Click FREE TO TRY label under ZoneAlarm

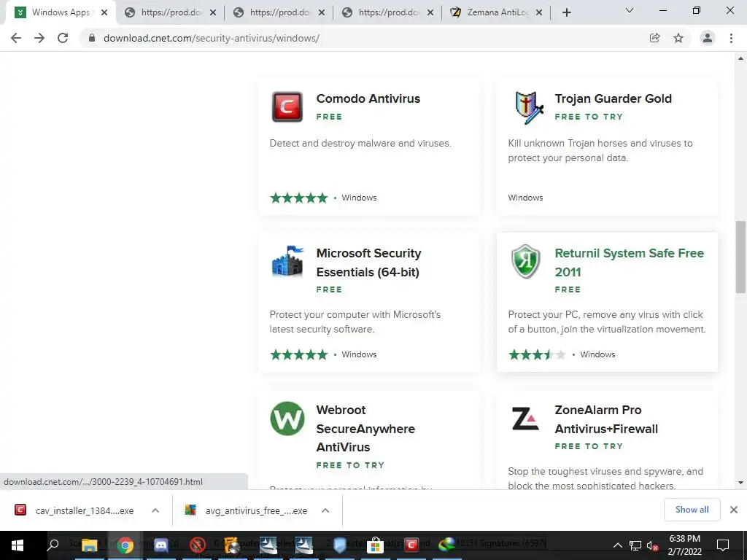coord(589,446)
